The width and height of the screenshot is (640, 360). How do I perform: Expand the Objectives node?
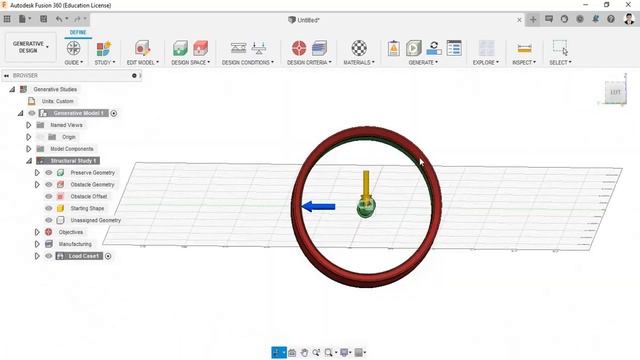click(x=37, y=232)
